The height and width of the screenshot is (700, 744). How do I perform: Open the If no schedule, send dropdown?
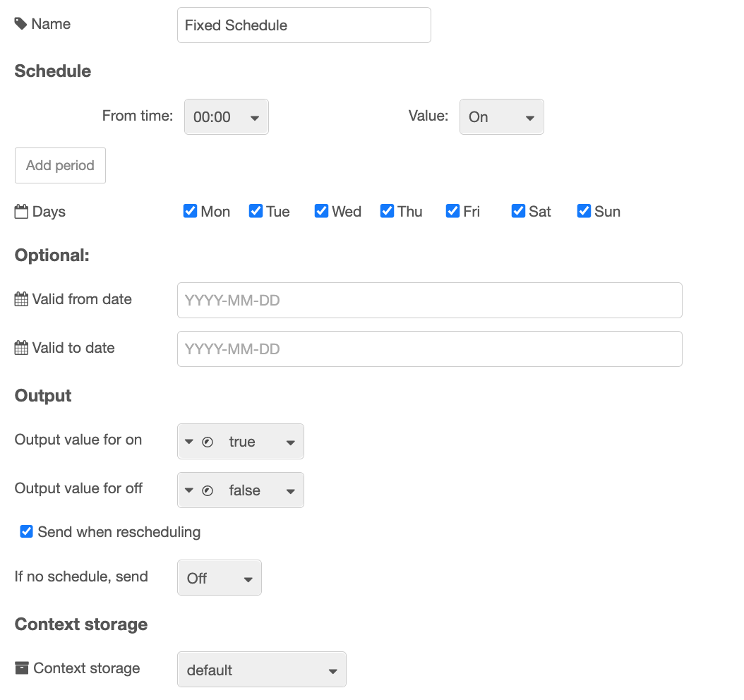[220, 578]
